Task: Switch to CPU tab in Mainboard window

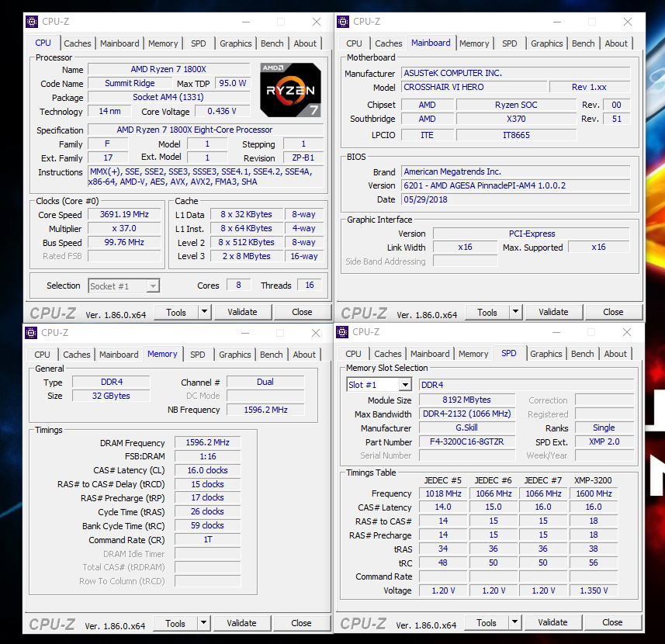Action: coord(354,43)
